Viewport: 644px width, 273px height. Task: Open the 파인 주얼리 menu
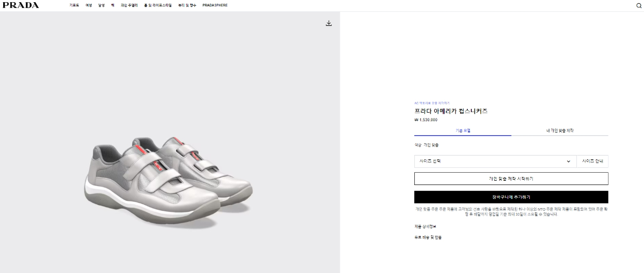click(129, 5)
